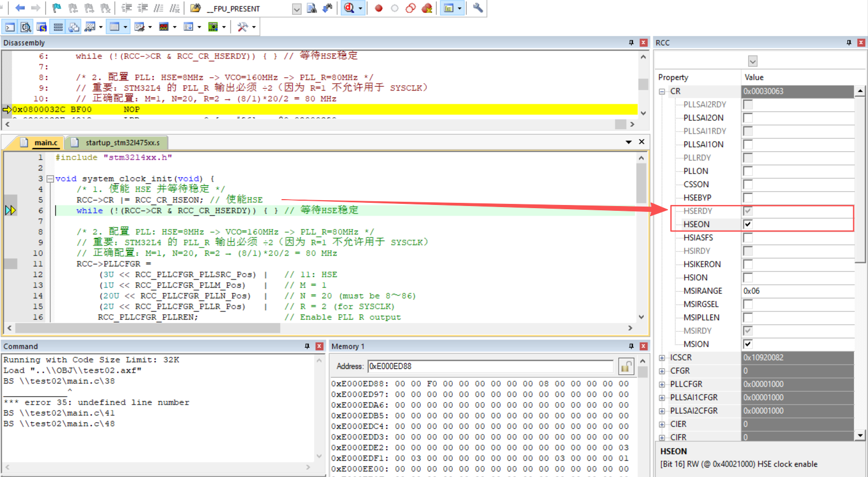Image resolution: width=868 pixels, height=477 pixels.
Task: Enable the PLLSAI1ON checkbox
Action: coord(748,144)
